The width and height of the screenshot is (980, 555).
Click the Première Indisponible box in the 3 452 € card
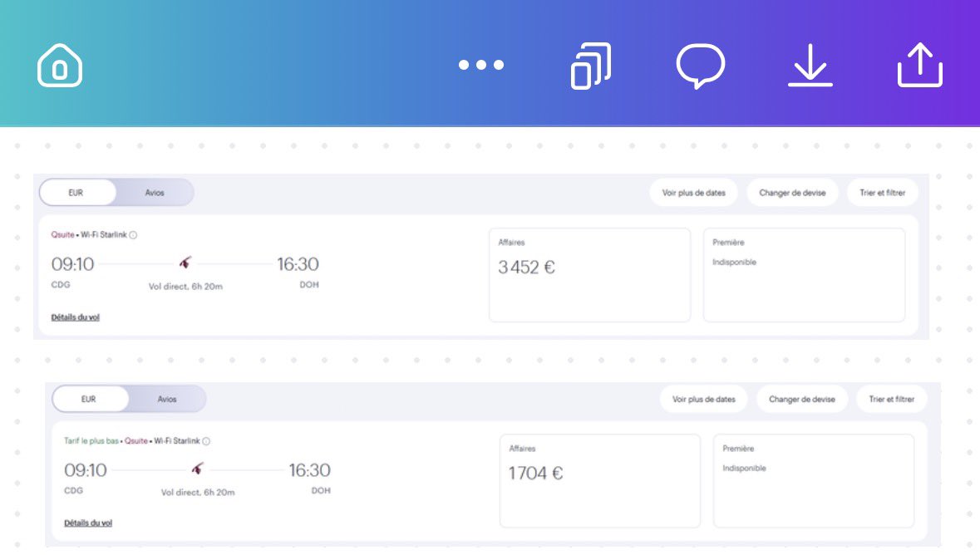tap(805, 275)
